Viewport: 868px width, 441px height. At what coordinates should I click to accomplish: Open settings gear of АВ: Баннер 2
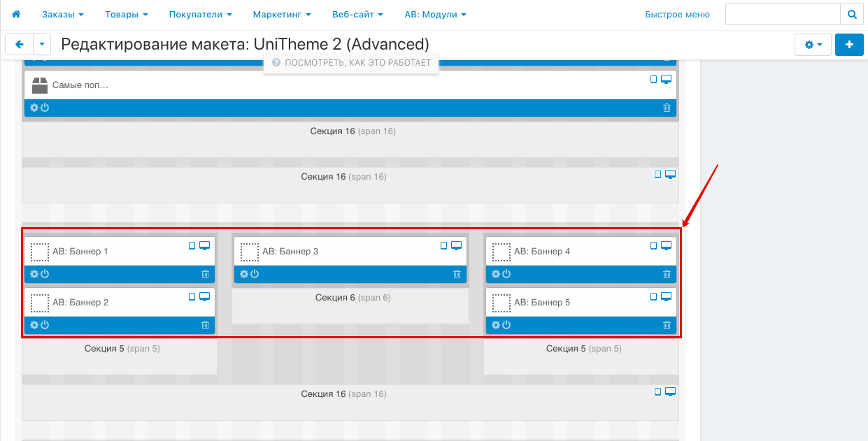tap(34, 325)
